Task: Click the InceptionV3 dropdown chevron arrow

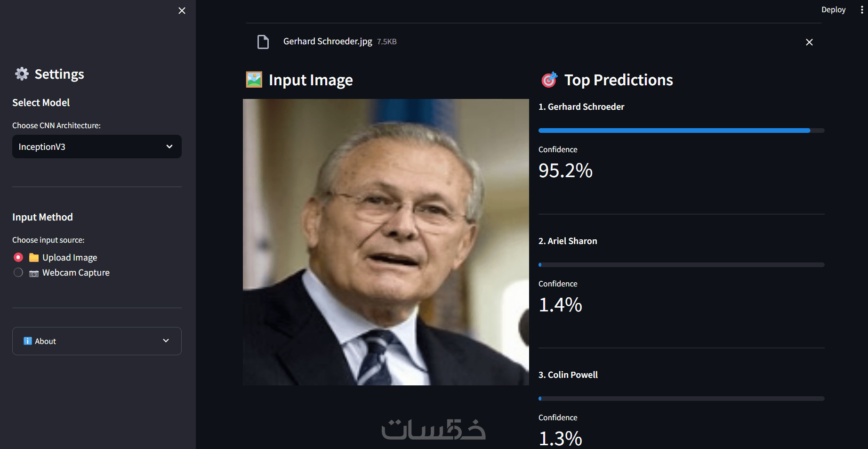Action: 169,147
